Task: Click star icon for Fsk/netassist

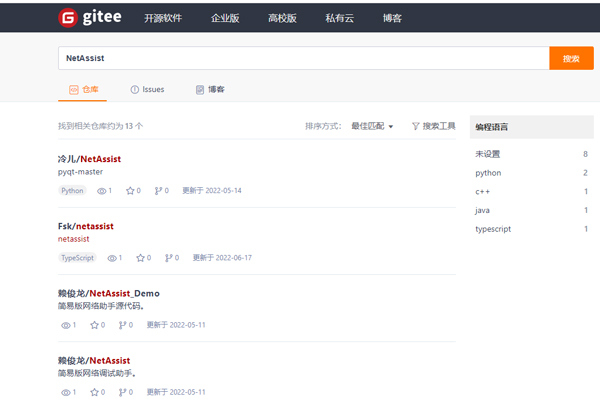Action: 140,258
